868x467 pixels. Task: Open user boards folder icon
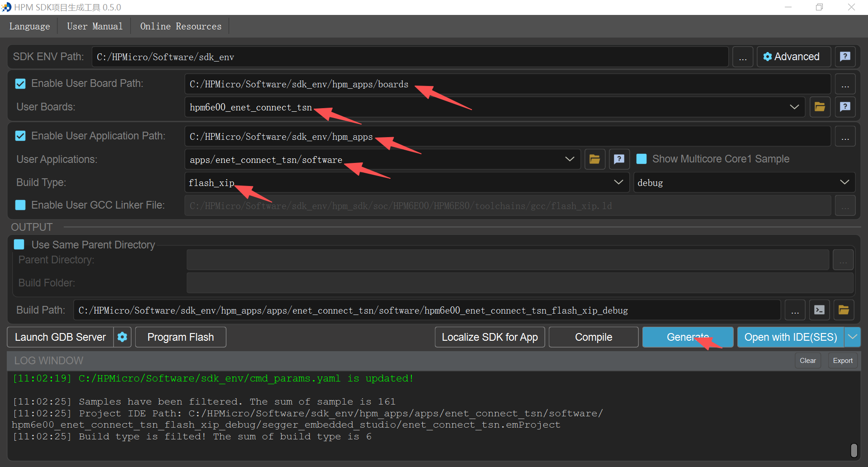pyautogui.click(x=820, y=107)
